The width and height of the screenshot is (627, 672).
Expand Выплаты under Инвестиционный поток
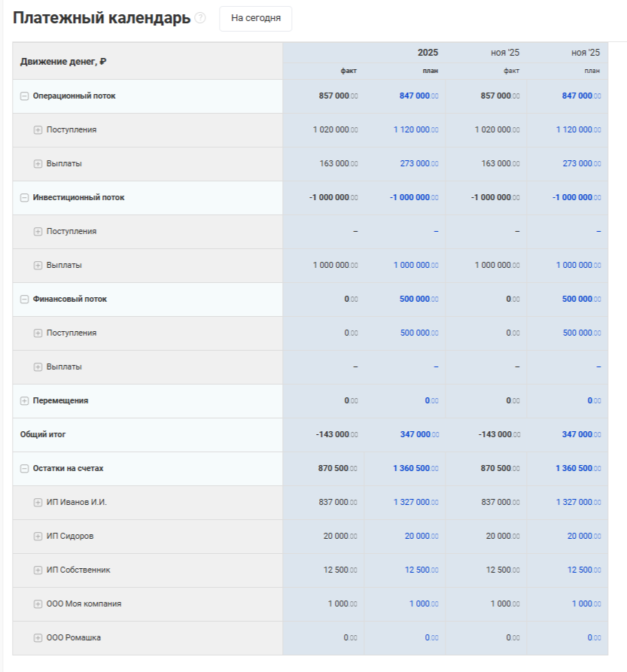click(38, 266)
